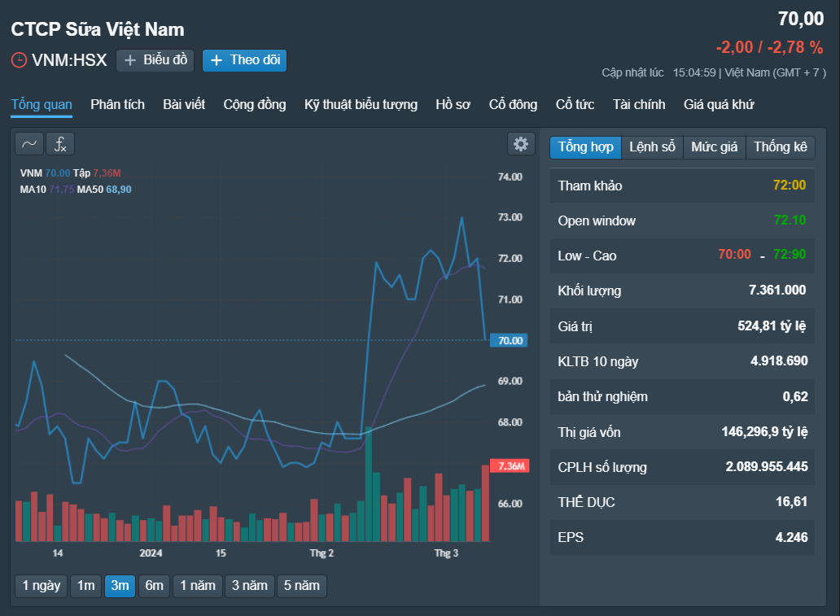Switch to the Tổng quan tab
The width and height of the screenshot is (840, 616).
coord(42,104)
